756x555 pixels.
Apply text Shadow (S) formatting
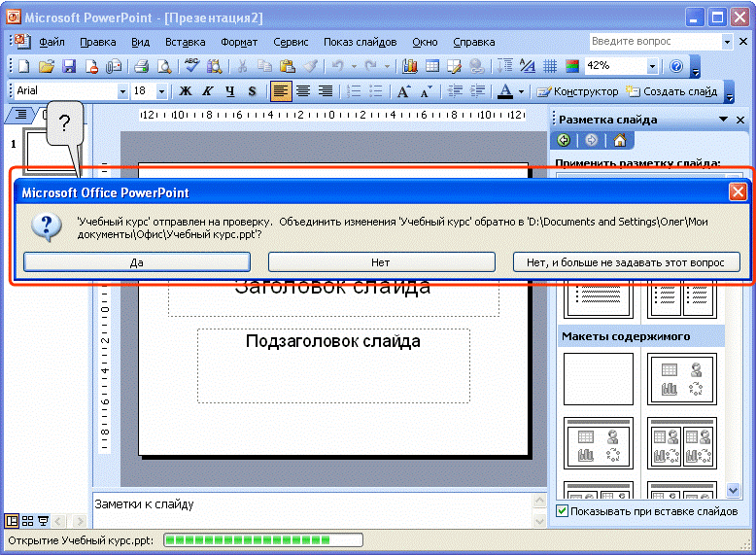[252, 91]
